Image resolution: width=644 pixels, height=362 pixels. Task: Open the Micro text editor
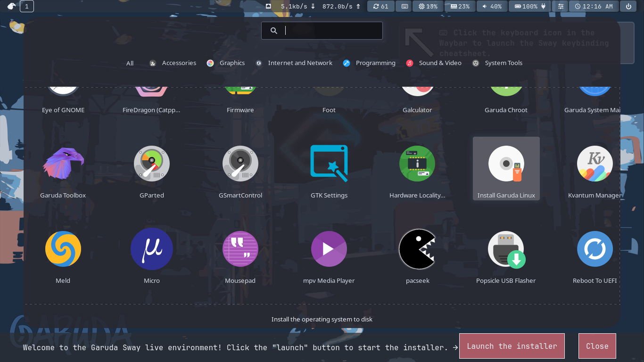[152, 254]
